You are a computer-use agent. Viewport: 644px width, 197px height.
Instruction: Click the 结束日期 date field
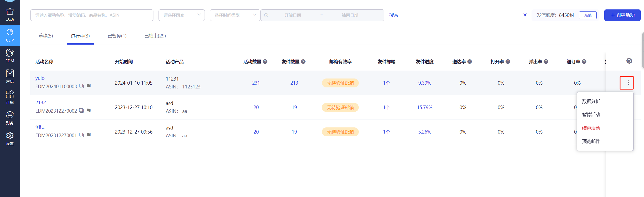coord(350,15)
